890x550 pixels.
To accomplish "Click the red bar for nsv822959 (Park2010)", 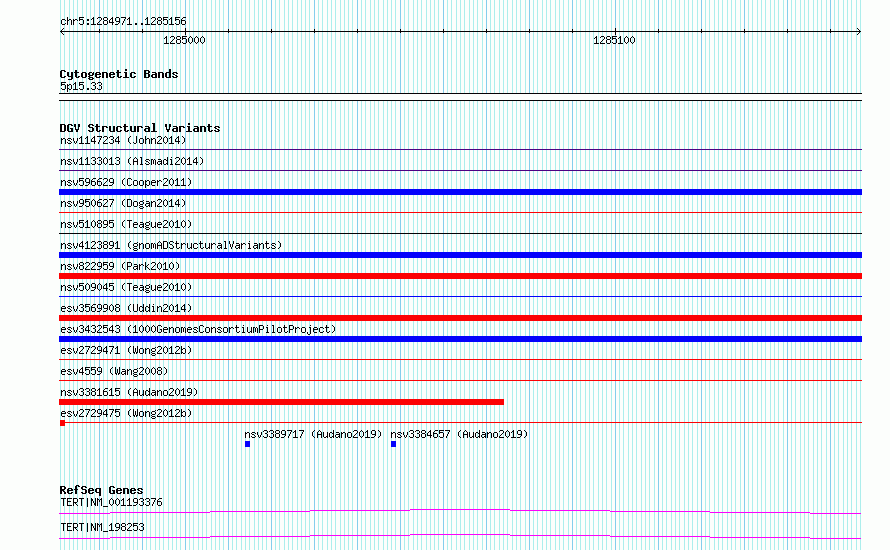I will click(460, 276).
